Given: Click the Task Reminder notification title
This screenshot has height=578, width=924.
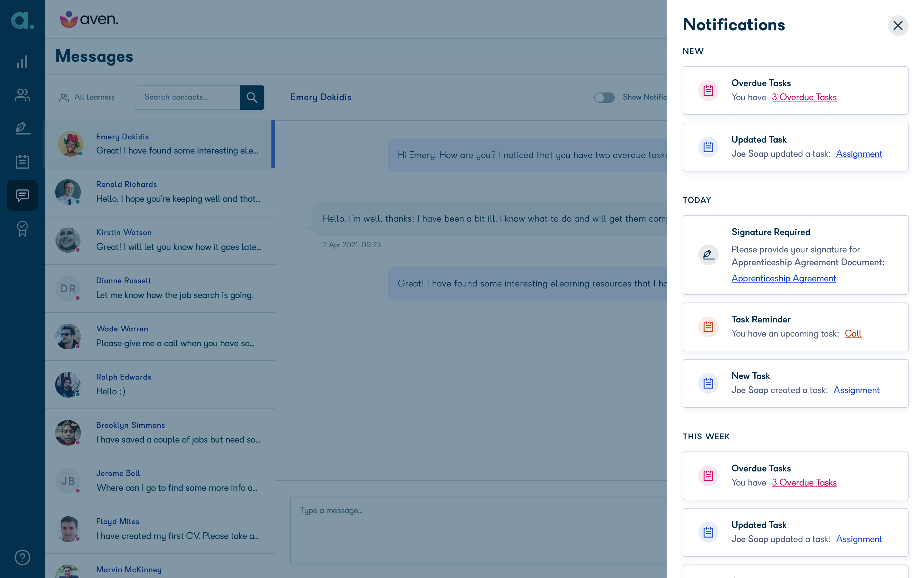Looking at the screenshot, I should point(761,319).
